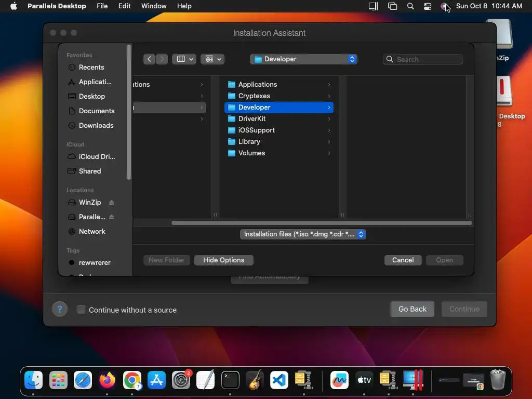Open Spotlight search in the menu bar
Screen dimensions: 532x399
(x=410, y=6)
